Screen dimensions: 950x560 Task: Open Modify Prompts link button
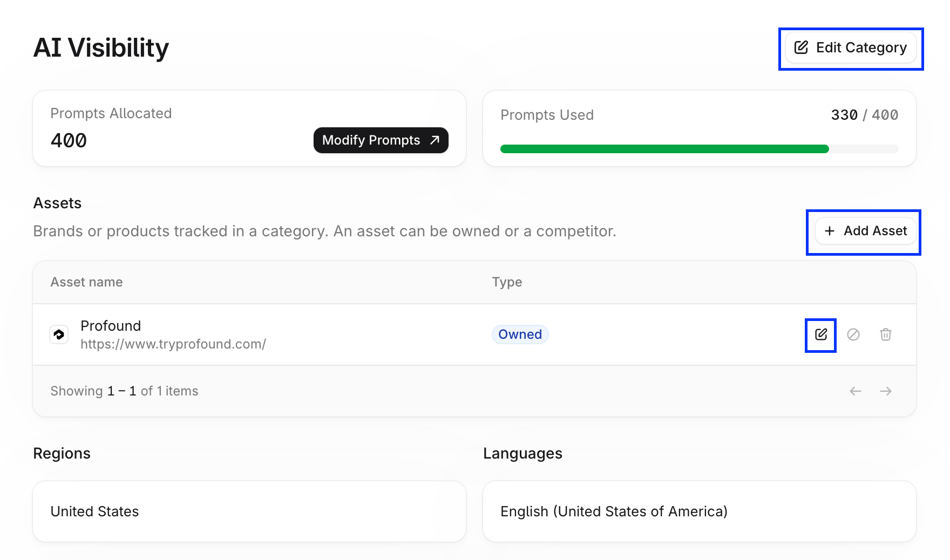[x=381, y=140]
